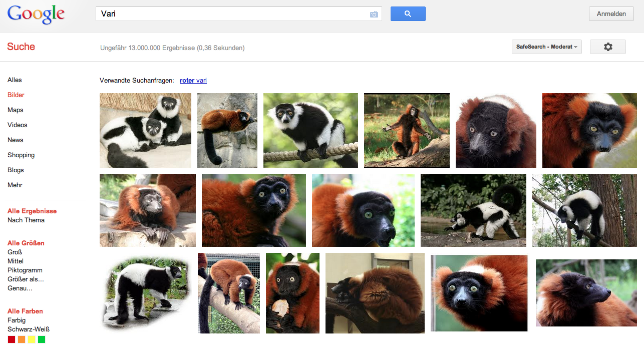
Task: Switch to the Maps results
Action: pos(15,110)
